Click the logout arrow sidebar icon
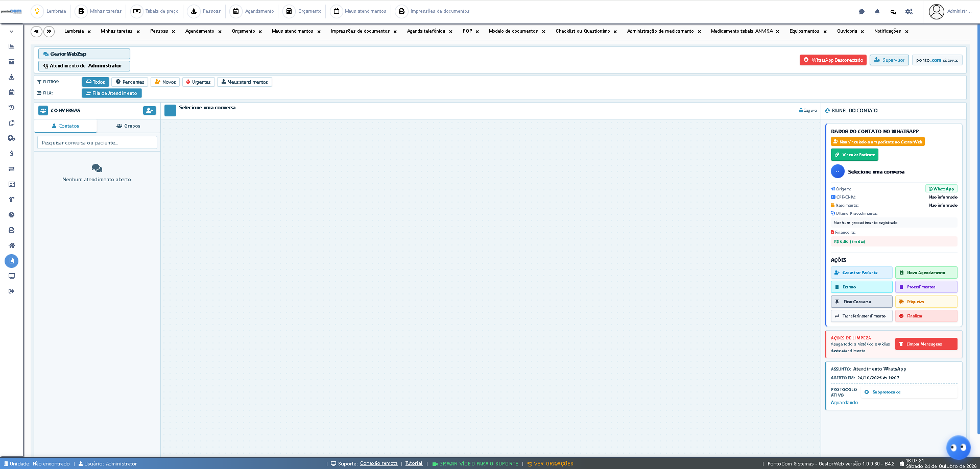This screenshot has width=980, height=469. click(x=11, y=291)
